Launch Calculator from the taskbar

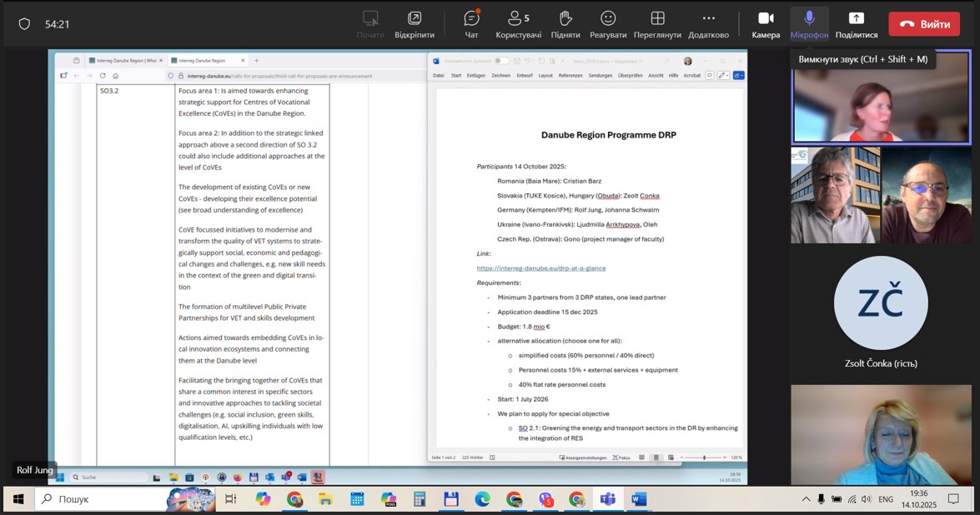[420, 499]
